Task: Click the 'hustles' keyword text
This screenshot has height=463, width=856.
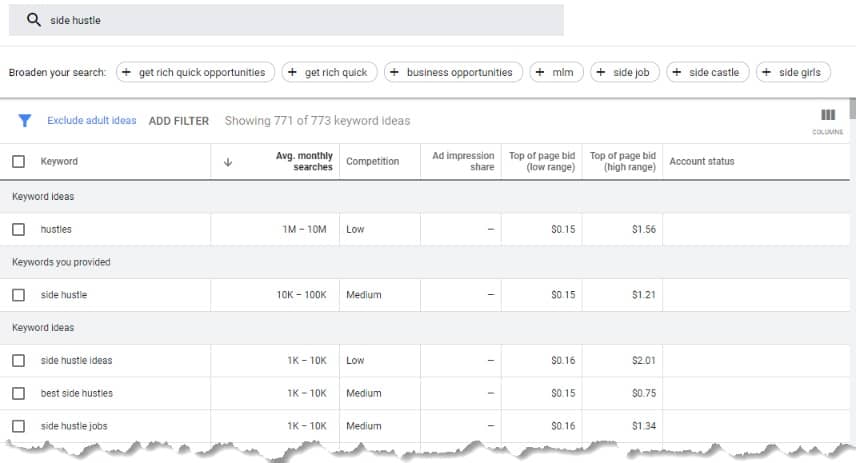Action: click(x=56, y=229)
